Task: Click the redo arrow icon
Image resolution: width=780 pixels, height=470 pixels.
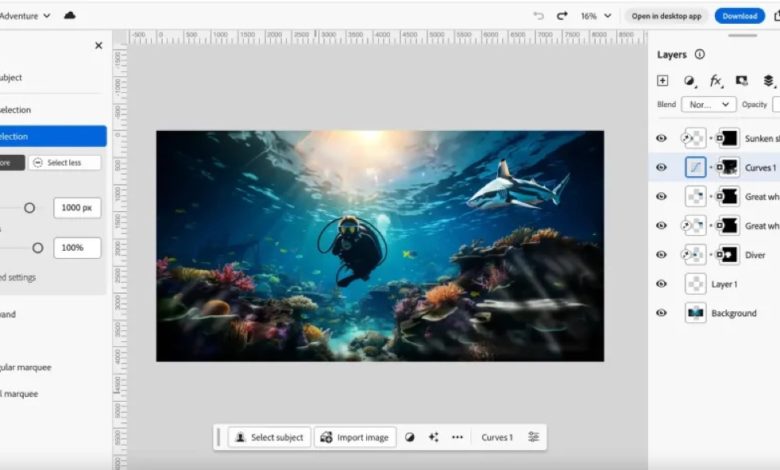Action: tap(562, 16)
